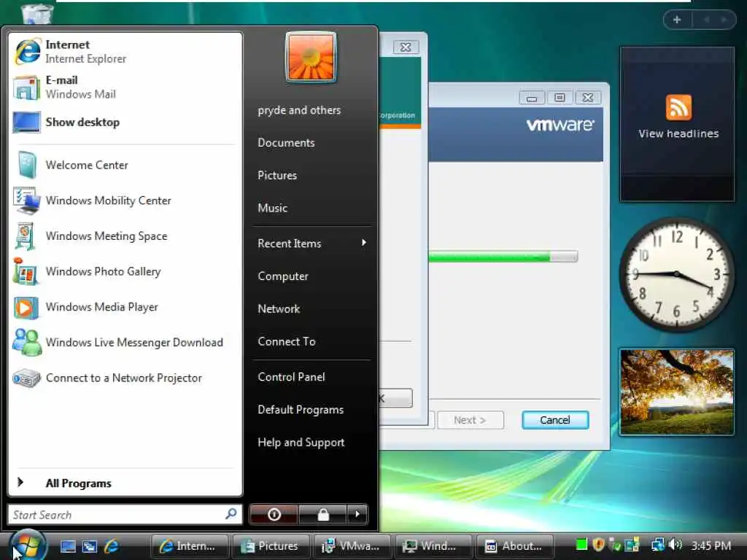Open Music from Start menu
This screenshot has width=747, height=560.
(x=273, y=208)
